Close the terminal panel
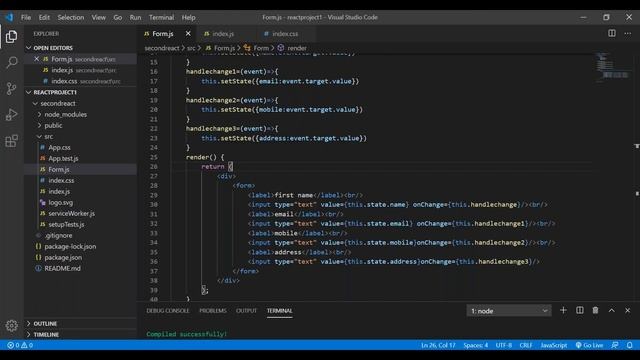Screen dimensions: 640x360 [627, 311]
